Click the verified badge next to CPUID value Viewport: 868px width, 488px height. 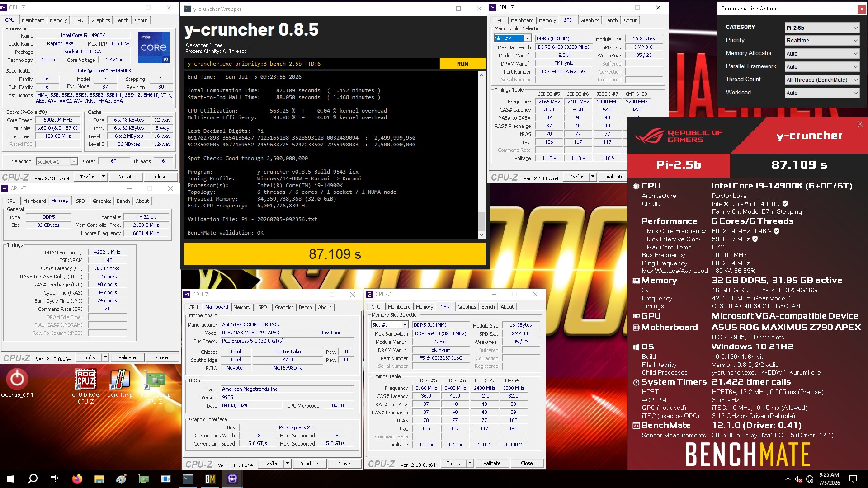click(785, 204)
